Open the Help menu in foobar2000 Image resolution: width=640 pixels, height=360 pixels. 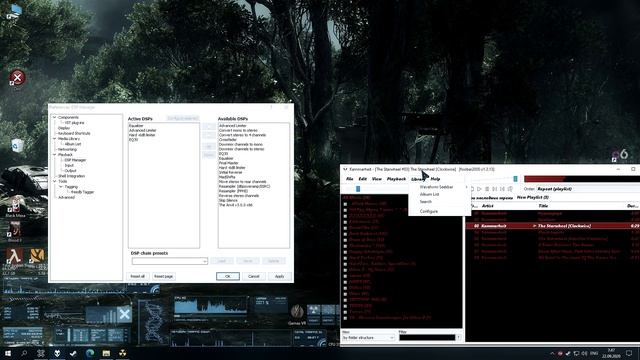pyautogui.click(x=436, y=179)
